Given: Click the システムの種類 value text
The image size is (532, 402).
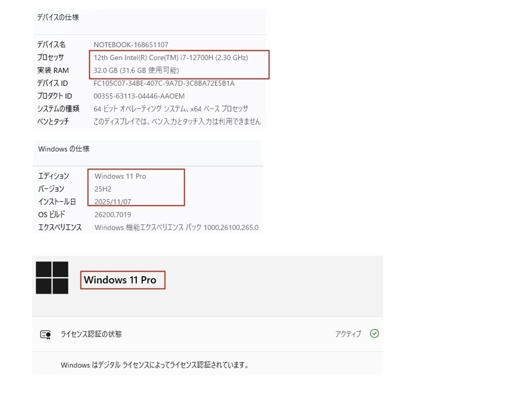Looking at the screenshot, I should pos(171,109).
